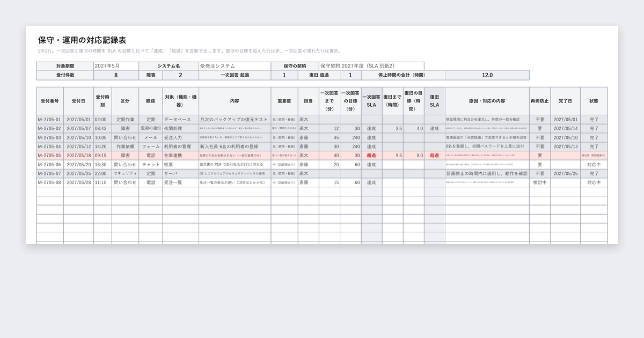Select cell M-2705-03
The height and width of the screenshot is (338, 644).
50,137
